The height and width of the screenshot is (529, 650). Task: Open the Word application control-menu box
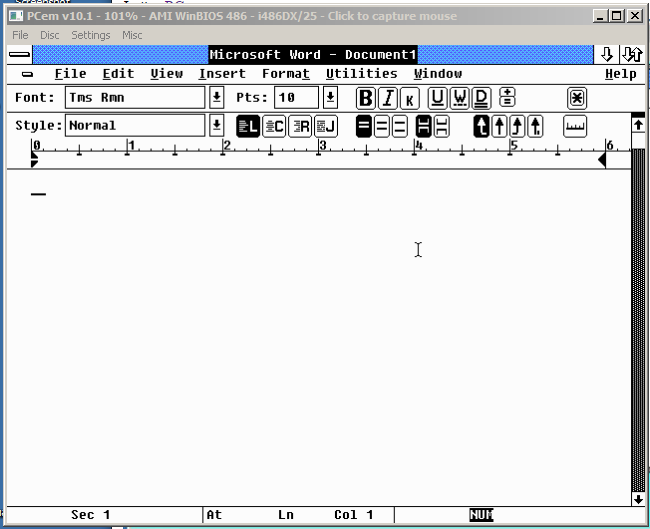[19, 55]
